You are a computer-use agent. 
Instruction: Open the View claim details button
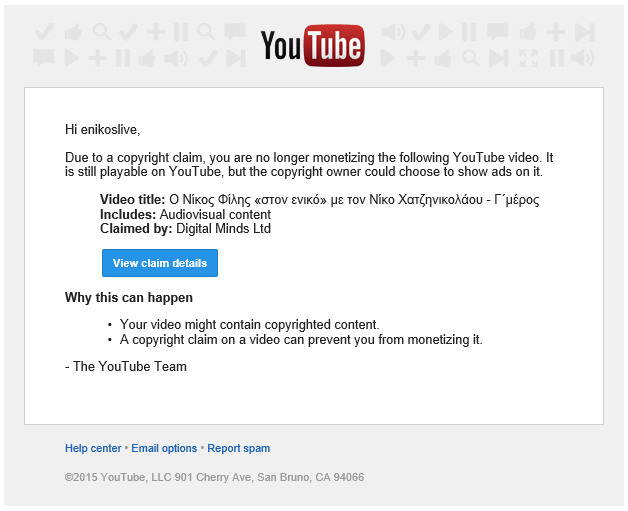(160, 263)
